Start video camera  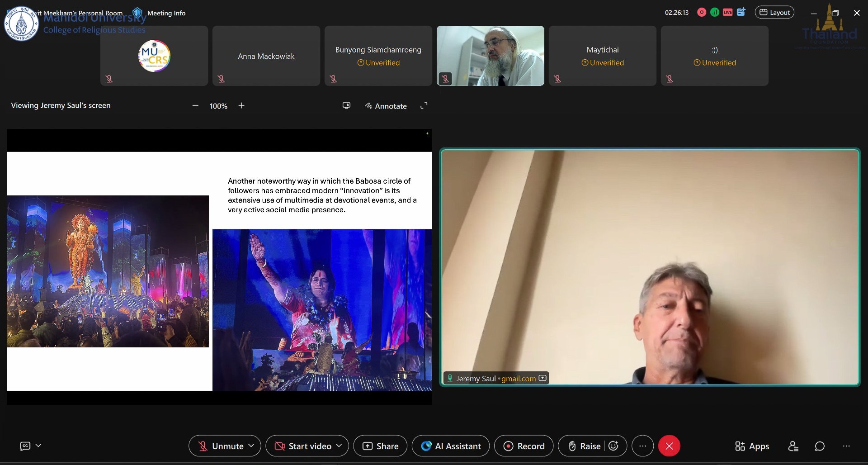tap(303, 446)
